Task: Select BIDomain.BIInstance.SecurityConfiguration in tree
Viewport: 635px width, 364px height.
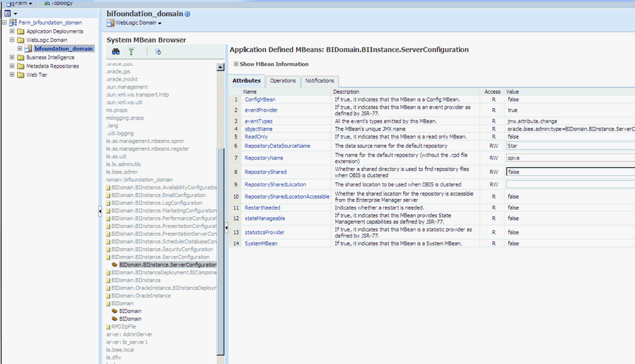Action: coord(162,249)
